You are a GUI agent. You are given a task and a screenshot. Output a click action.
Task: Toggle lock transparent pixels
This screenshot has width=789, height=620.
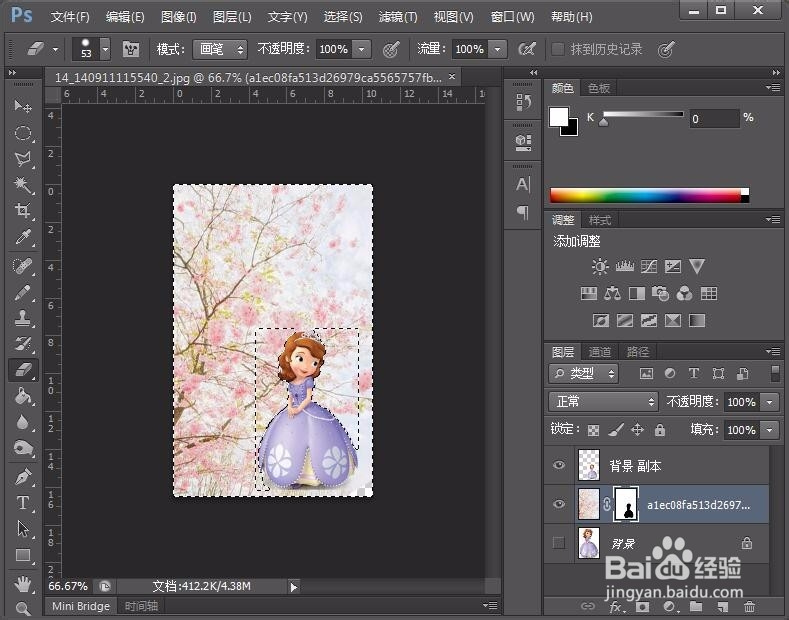594,430
